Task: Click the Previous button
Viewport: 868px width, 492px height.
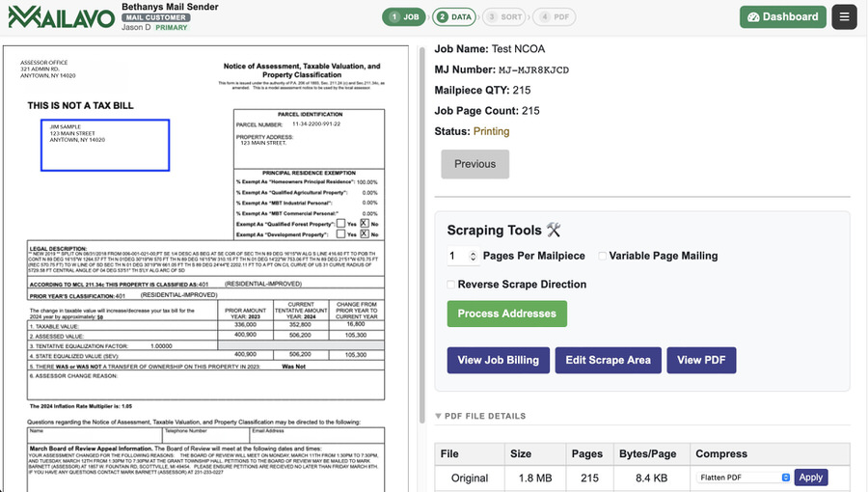Action: (475, 164)
